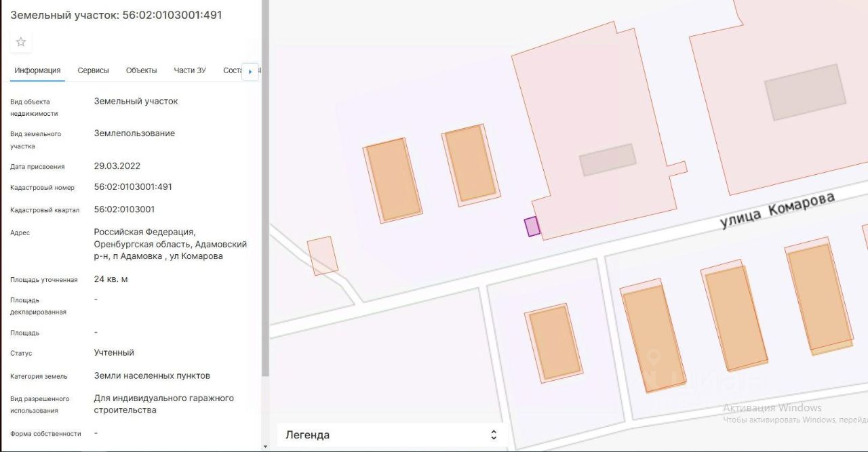Select Для индивидуального гаражного строительства text
The width and height of the screenshot is (868, 452).
pos(164,404)
